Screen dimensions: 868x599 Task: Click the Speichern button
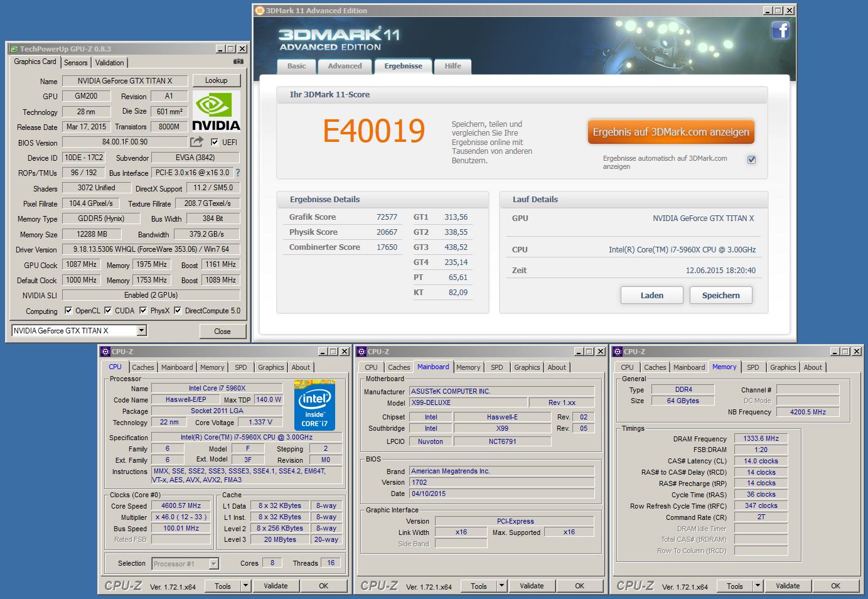pyautogui.click(x=721, y=295)
